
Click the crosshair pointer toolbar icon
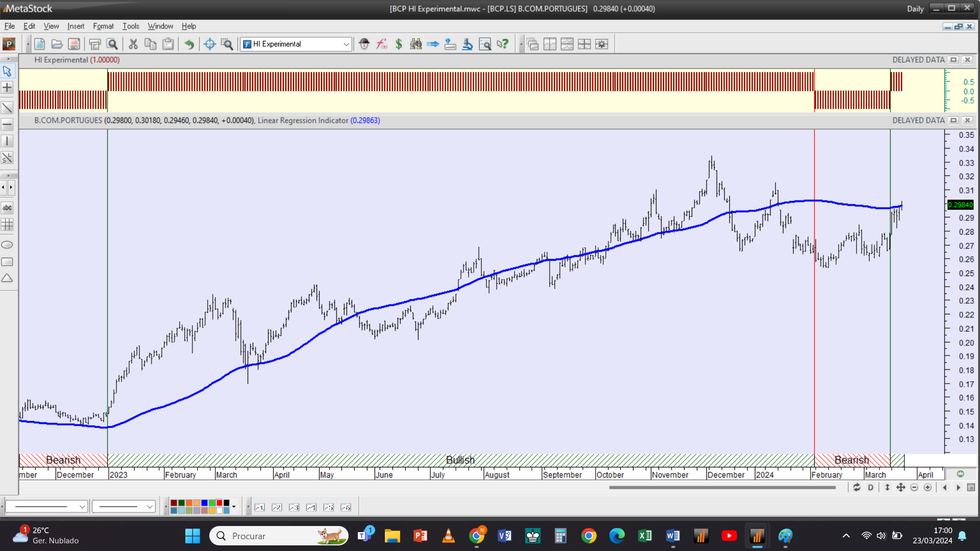[209, 44]
